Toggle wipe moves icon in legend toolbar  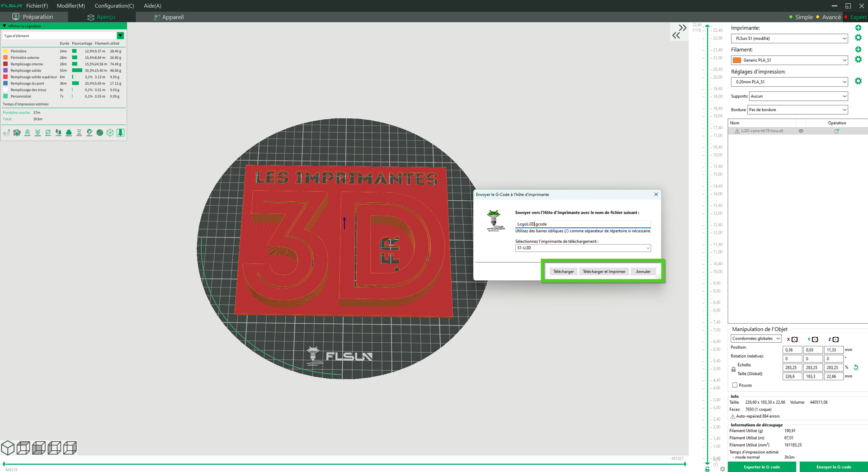click(x=17, y=132)
